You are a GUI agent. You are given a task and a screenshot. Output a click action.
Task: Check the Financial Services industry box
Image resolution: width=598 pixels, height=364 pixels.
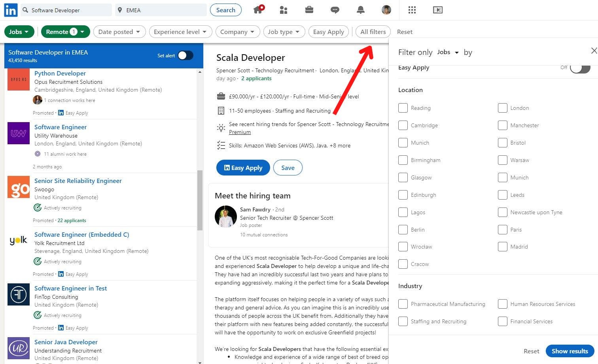(503, 321)
